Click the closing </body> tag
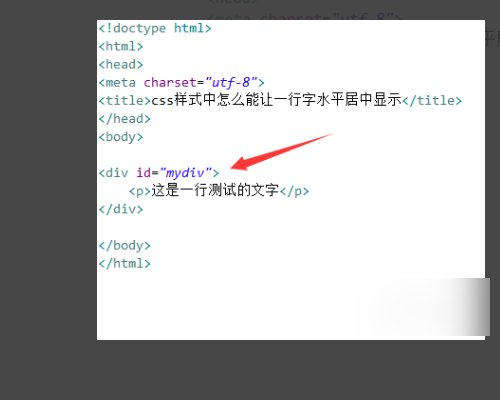Image resolution: width=500 pixels, height=400 pixels. pyautogui.click(x=124, y=246)
